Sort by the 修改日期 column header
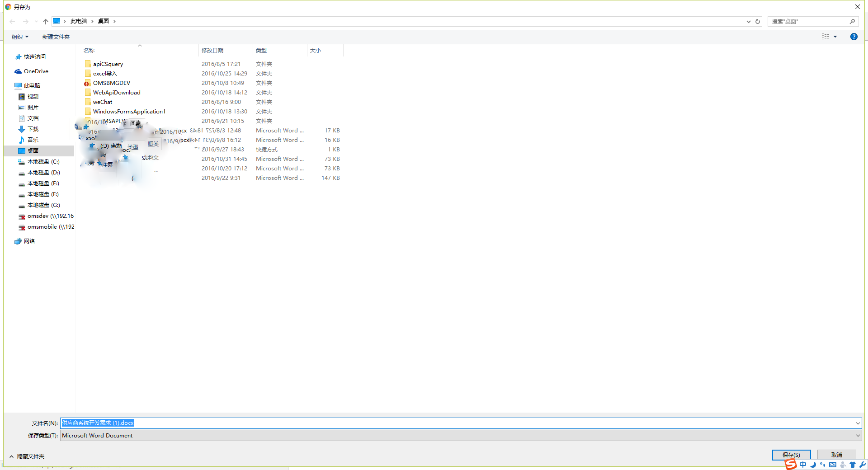 pos(212,51)
